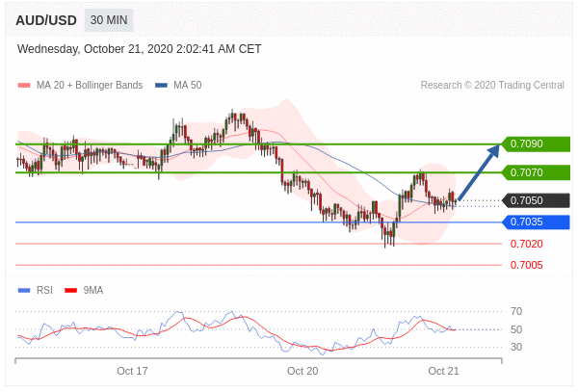Click the RSI blue legend swatch

tap(24, 291)
